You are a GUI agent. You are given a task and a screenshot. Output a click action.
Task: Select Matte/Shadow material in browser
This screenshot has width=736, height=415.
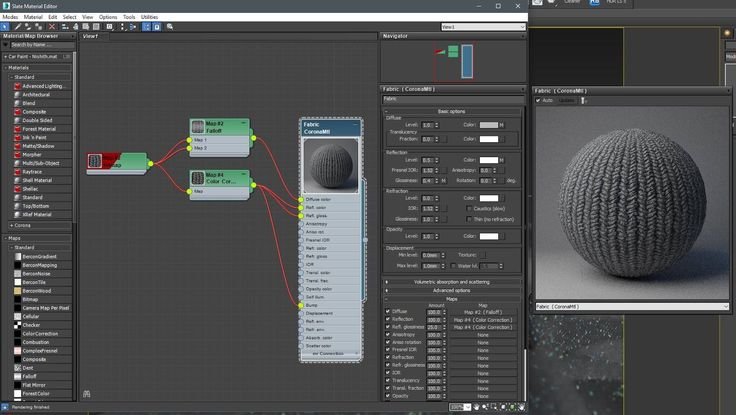pyautogui.click(x=38, y=146)
